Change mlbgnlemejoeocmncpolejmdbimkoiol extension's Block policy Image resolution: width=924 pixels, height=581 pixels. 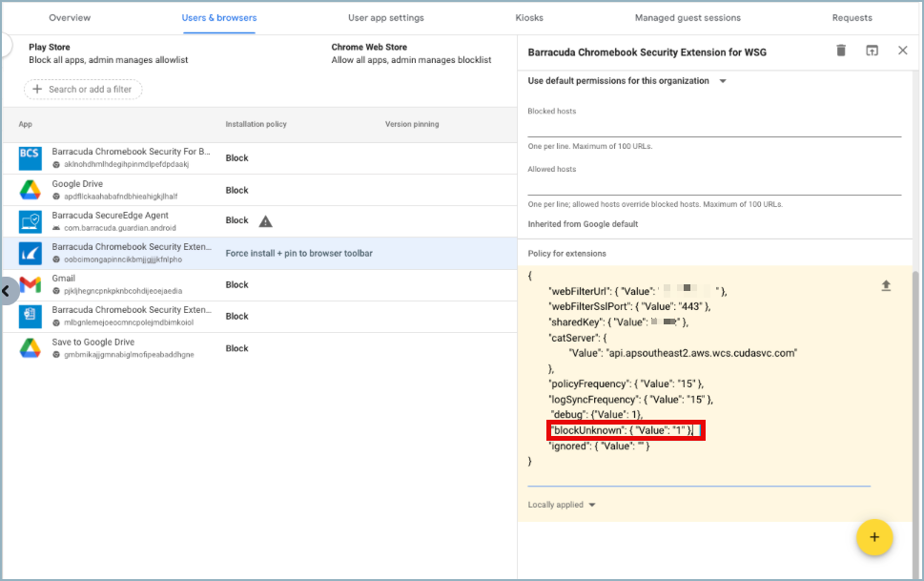[x=236, y=316]
